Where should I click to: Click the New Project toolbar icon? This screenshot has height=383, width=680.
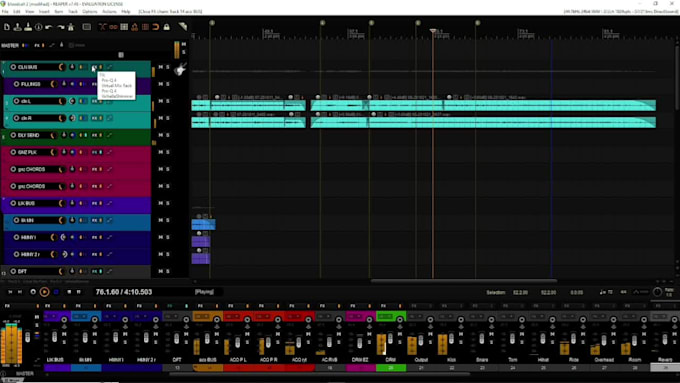click(7, 27)
